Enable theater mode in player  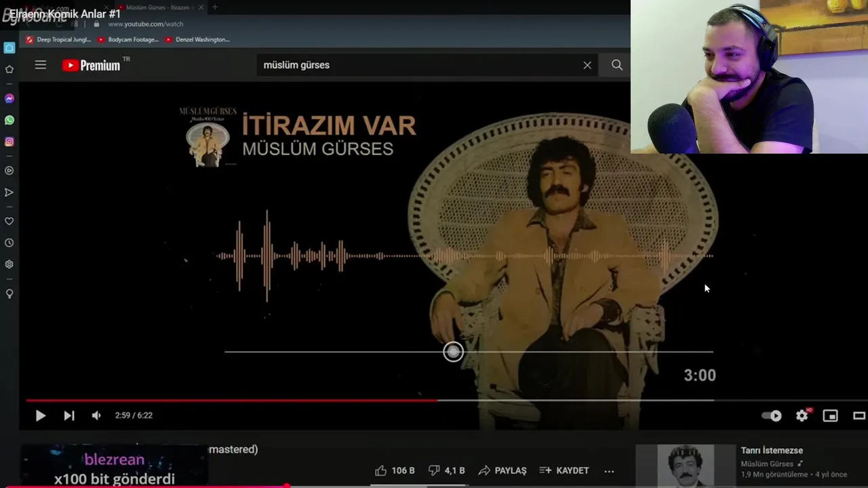[859, 415]
